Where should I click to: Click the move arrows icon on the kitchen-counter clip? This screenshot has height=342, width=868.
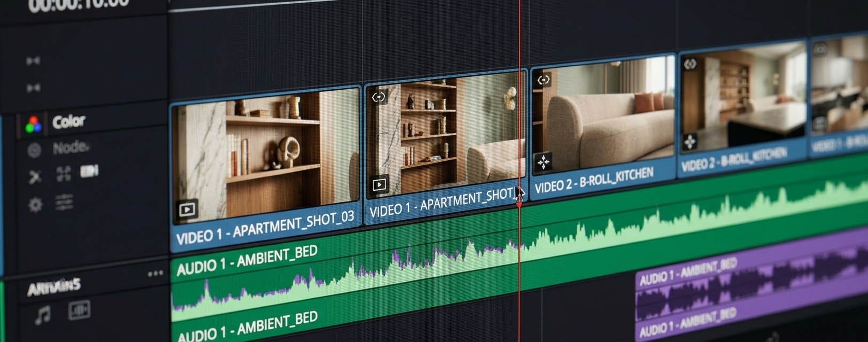[x=690, y=142]
